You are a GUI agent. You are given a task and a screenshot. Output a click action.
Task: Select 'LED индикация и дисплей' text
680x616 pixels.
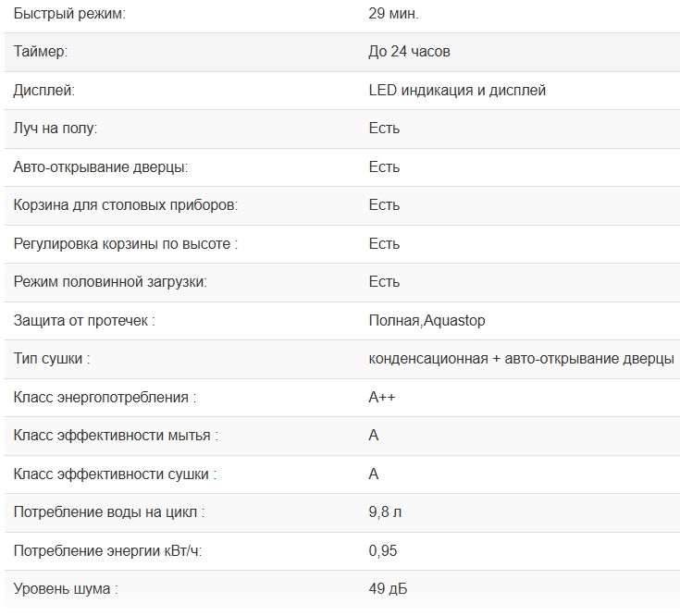[x=457, y=91]
